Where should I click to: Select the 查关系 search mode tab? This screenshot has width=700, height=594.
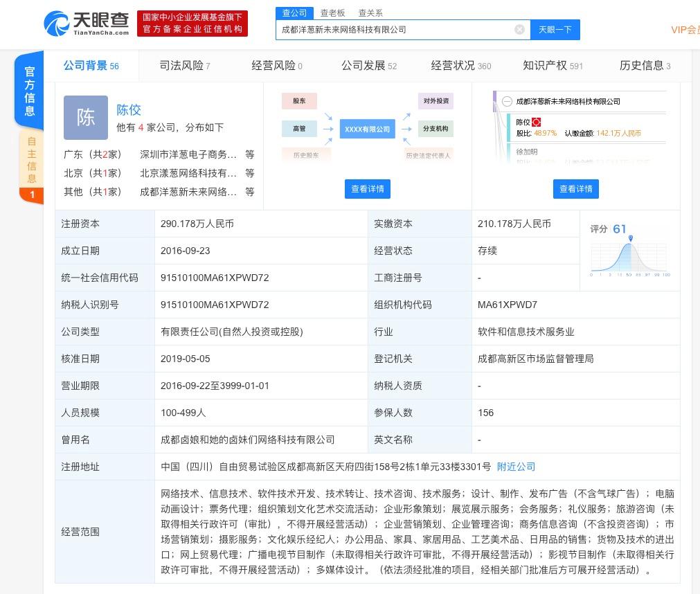pyautogui.click(x=370, y=13)
